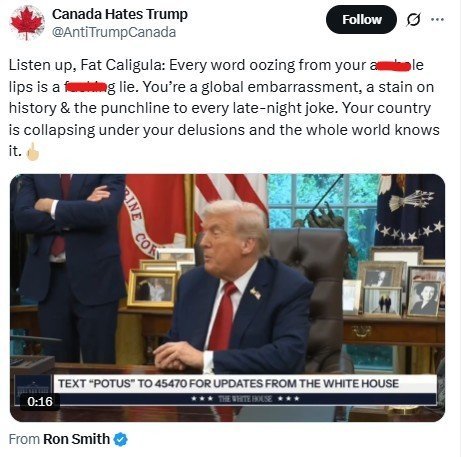Click the @AntiTrumpCanada handle

[x=114, y=32]
